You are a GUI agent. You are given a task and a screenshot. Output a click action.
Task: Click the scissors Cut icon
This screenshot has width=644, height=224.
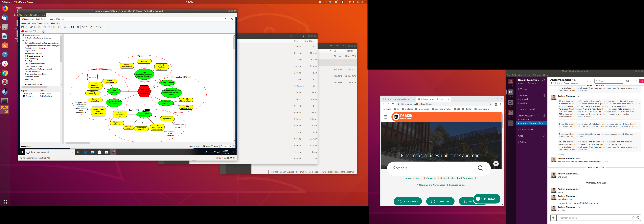[31, 27]
